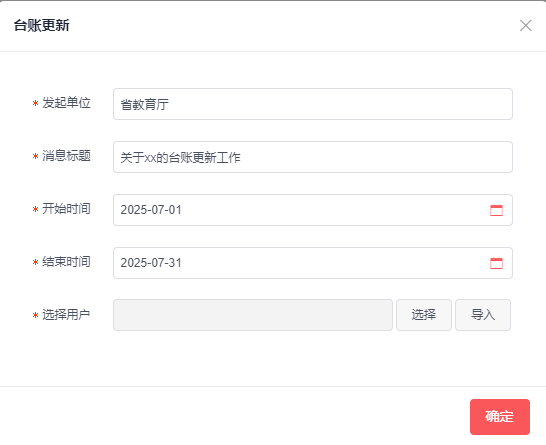Click the red asterisk beside 消息标题
The width and height of the screenshot is (546, 445).
(35, 156)
